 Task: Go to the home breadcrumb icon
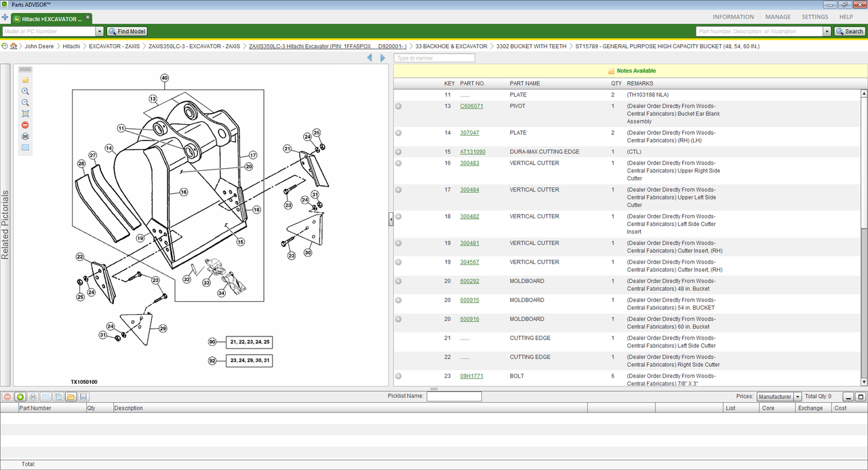coord(14,46)
